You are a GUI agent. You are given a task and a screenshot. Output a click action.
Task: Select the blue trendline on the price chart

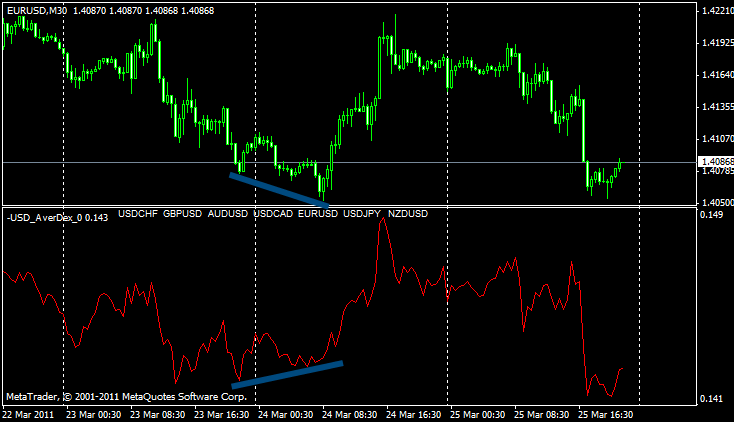pos(280,189)
